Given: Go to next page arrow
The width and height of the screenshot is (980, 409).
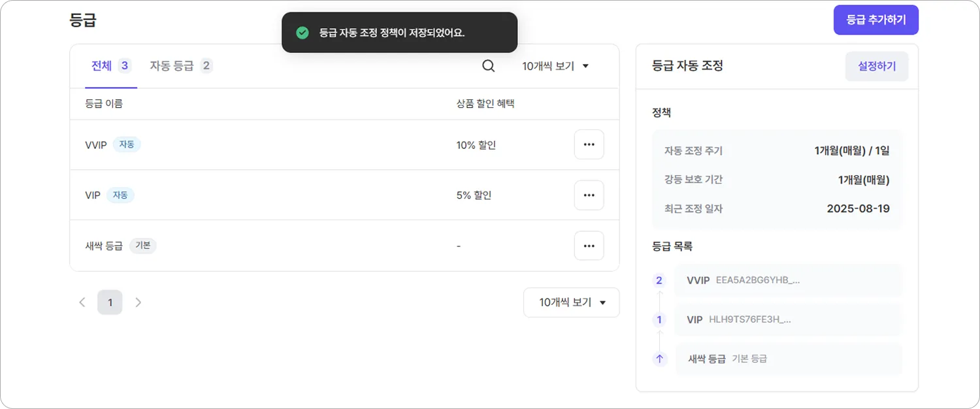Looking at the screenshot, I should point(138,303).
